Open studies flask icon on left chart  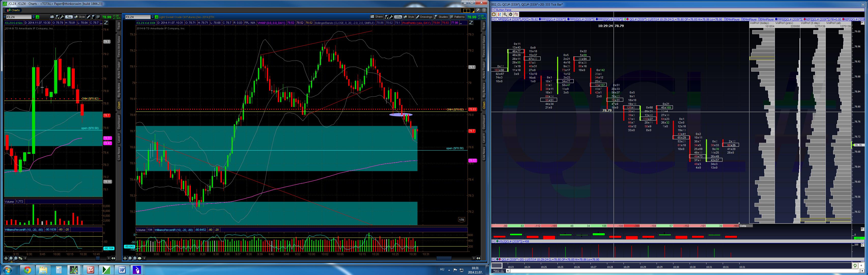click(93, 17)
